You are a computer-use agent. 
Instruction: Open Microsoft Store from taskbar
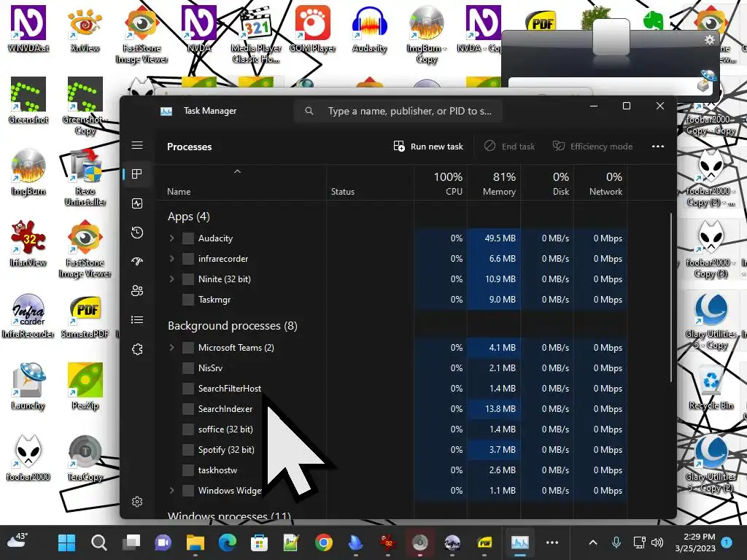click(259, 542)
